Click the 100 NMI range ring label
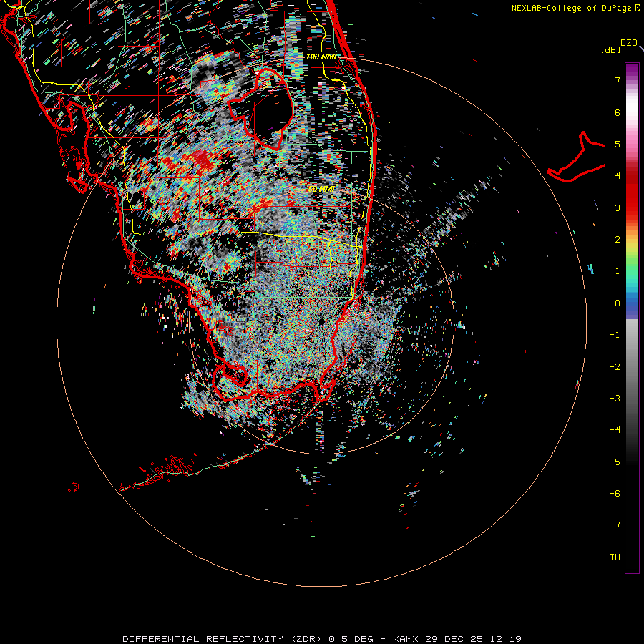644x644 pixels. (x=321, y=57)
